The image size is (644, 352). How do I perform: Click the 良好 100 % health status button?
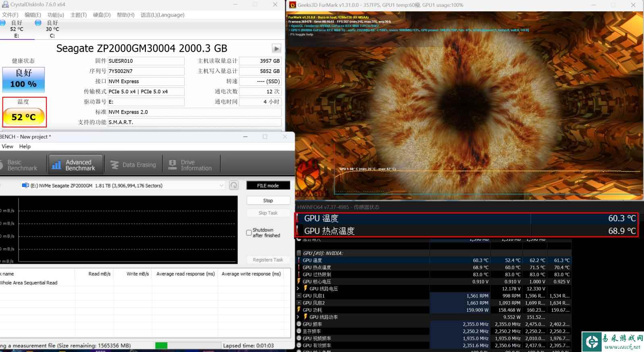(23, 79)
